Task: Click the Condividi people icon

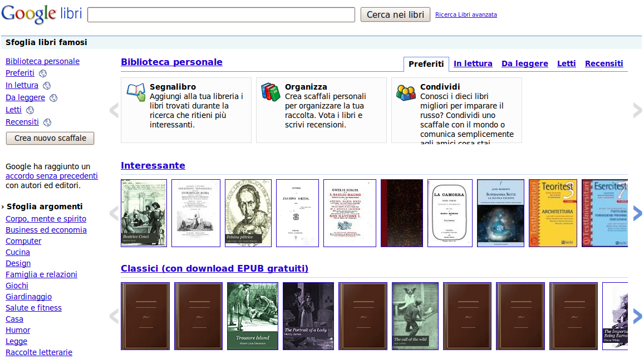Action: click(406, 92)
